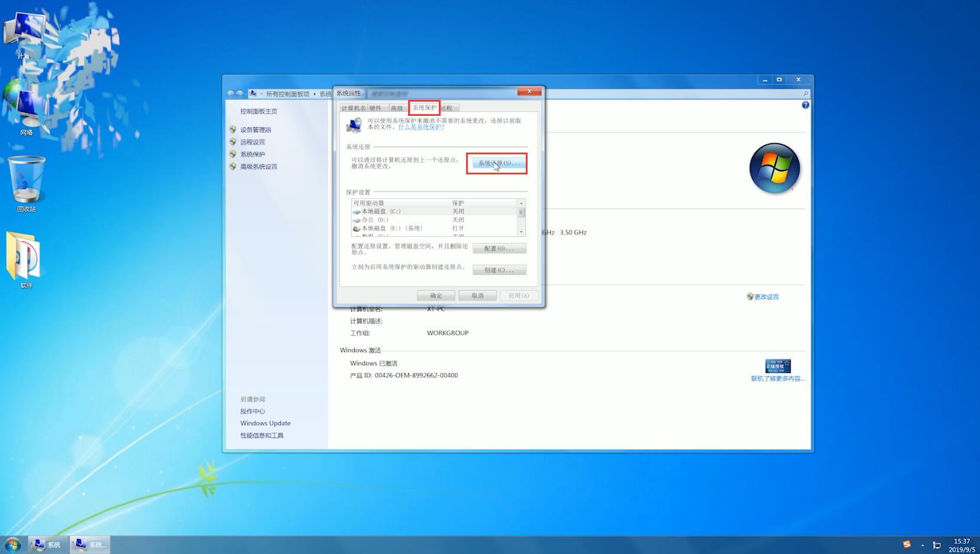Click 确定 button in dialog
Screen dimensions: 980x554
[x=436, y=296]
